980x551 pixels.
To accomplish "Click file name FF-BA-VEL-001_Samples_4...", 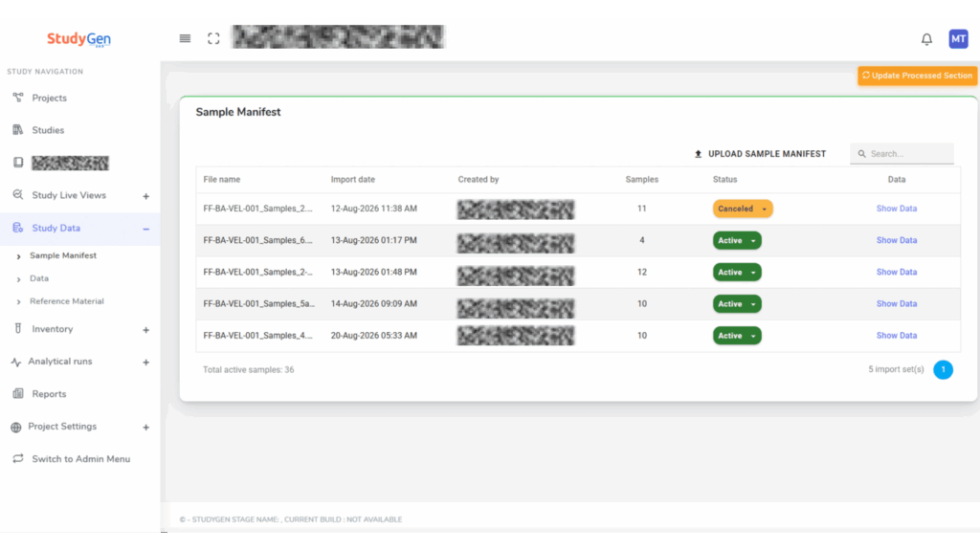I will tap(257, 336).
